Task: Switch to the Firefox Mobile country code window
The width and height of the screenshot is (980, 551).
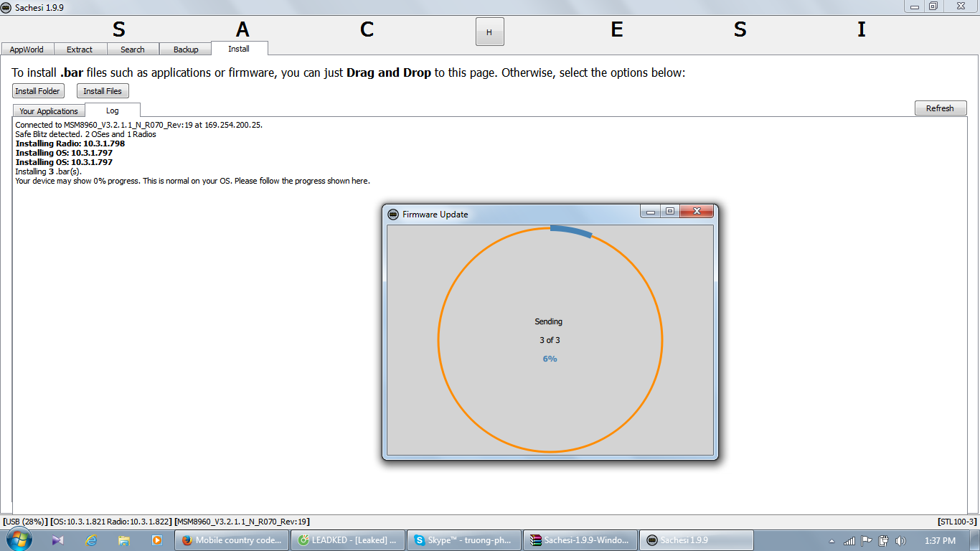Action: pos(232,540)
